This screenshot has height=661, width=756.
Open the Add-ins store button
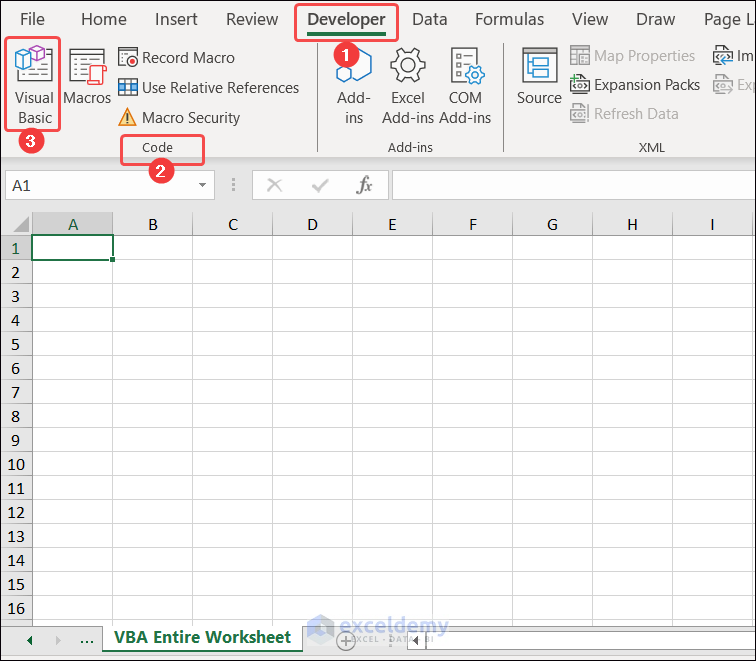pos(353,86)
